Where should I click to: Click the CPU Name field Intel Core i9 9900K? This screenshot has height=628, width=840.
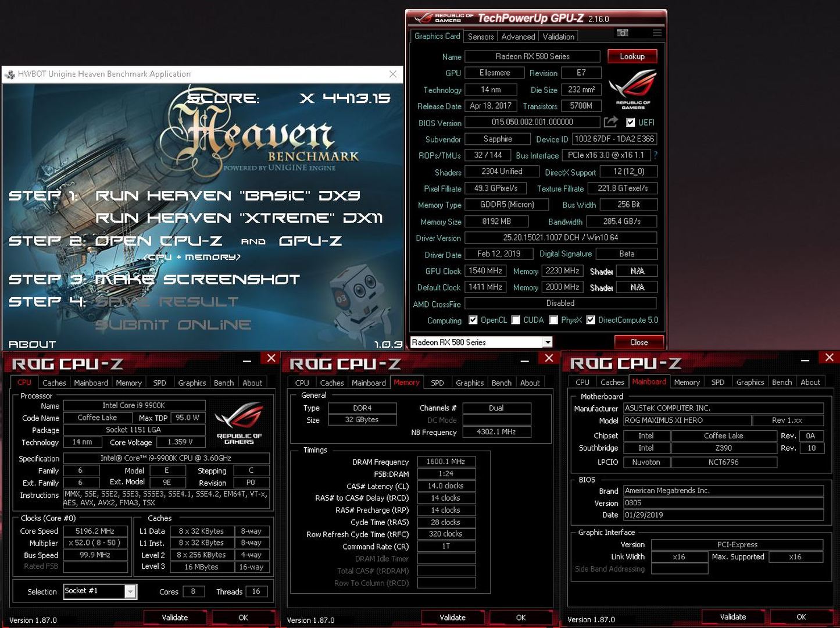[x=134, y=405]
